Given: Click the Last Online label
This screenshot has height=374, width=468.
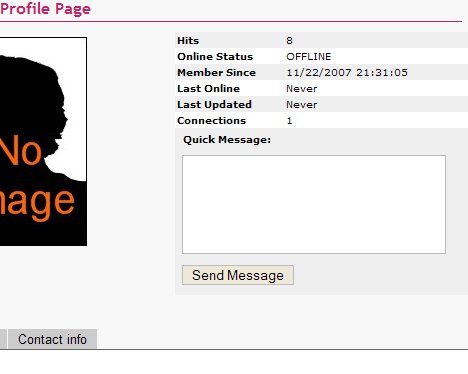Looking at the screenshot, I should 208,89.
